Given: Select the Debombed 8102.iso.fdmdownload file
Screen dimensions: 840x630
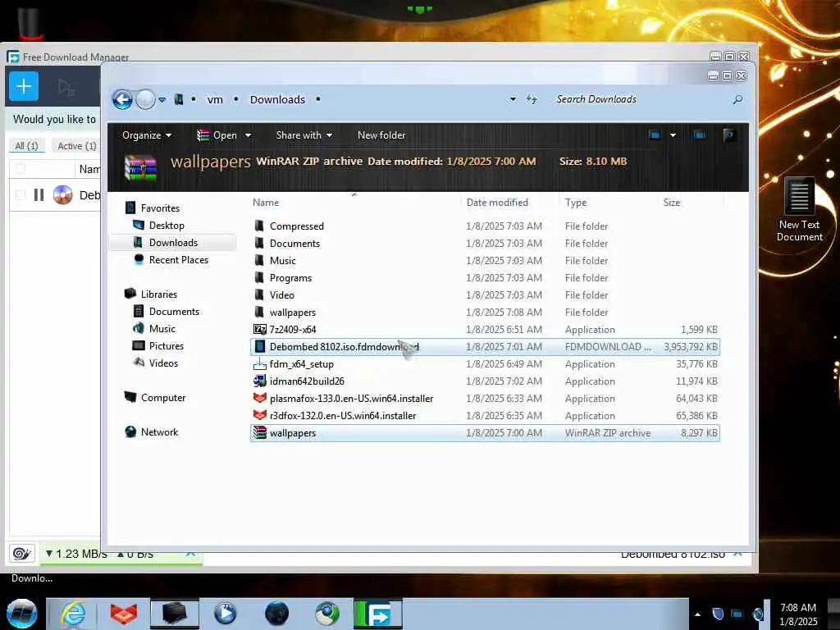Looking at the screenshot, I should 485,347.
